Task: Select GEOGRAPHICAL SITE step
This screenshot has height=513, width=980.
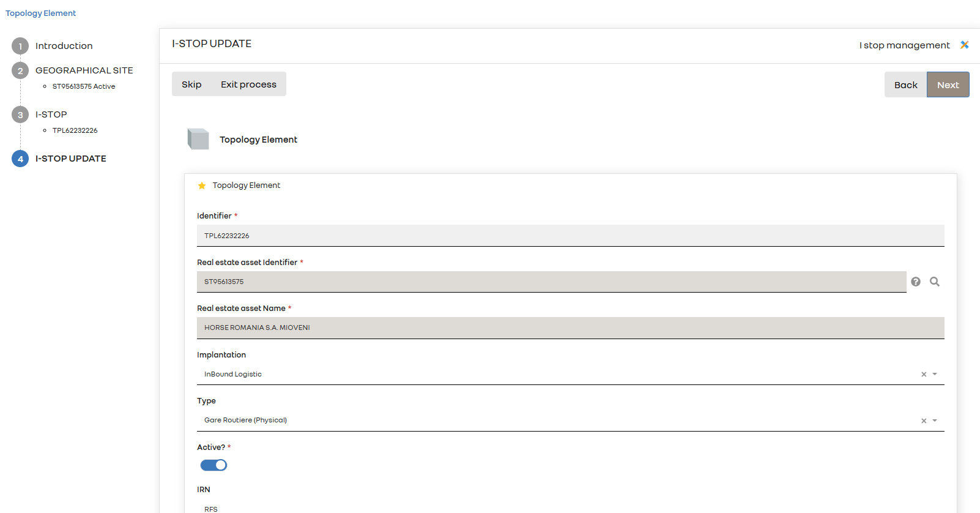Action: (84, 70)
